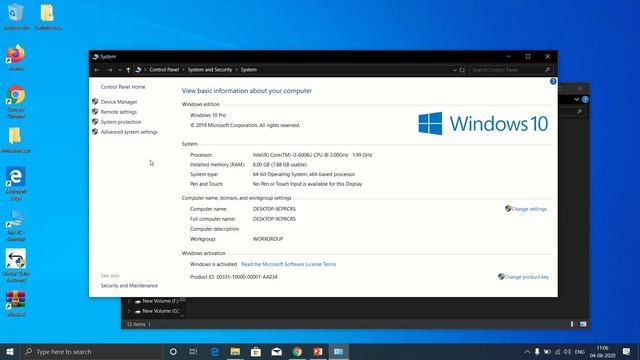Open the Remote settings link

[x=119, y=112]
